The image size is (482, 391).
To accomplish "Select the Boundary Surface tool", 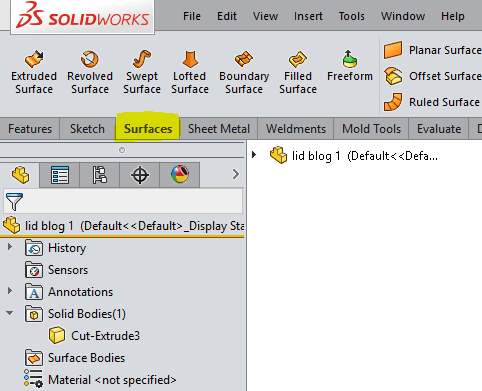I will [244, 72].
